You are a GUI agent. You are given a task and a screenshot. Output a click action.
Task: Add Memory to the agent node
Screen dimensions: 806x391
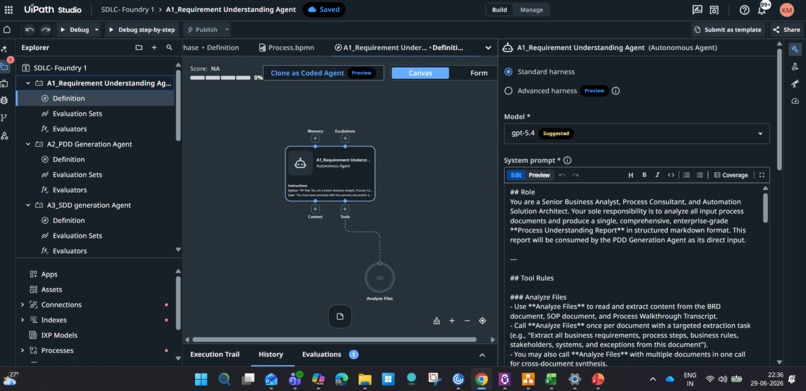pos(315,139)
